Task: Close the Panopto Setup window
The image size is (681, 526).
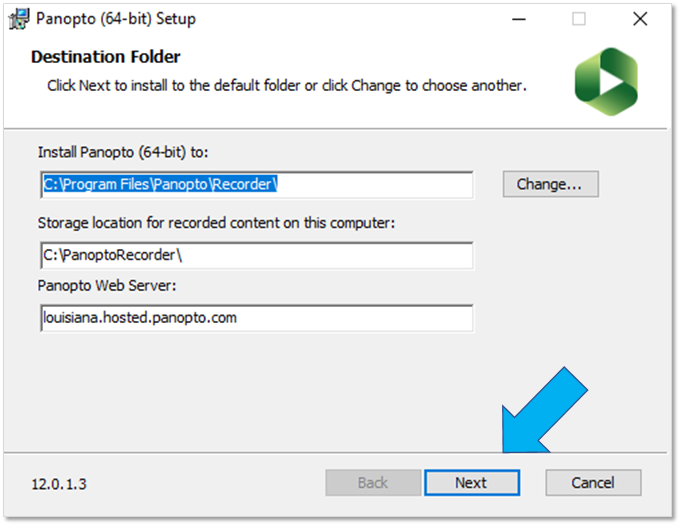Action: [640, 19]
